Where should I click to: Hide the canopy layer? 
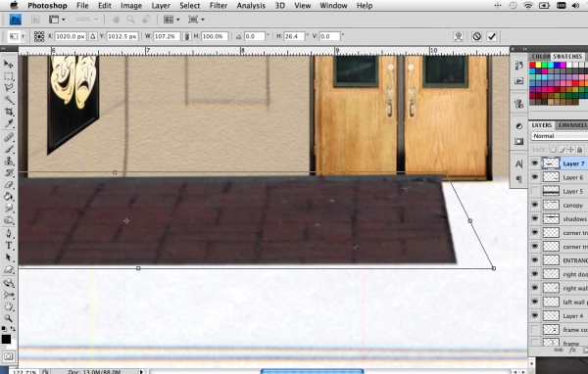coord(535,205)
